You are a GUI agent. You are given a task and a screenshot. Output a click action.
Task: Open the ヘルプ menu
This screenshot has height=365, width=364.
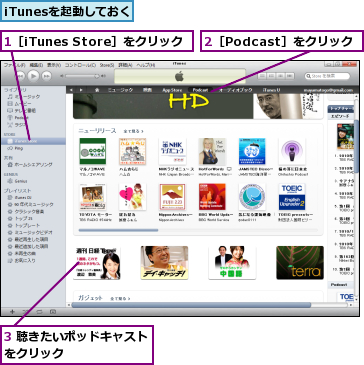(146, 65)
